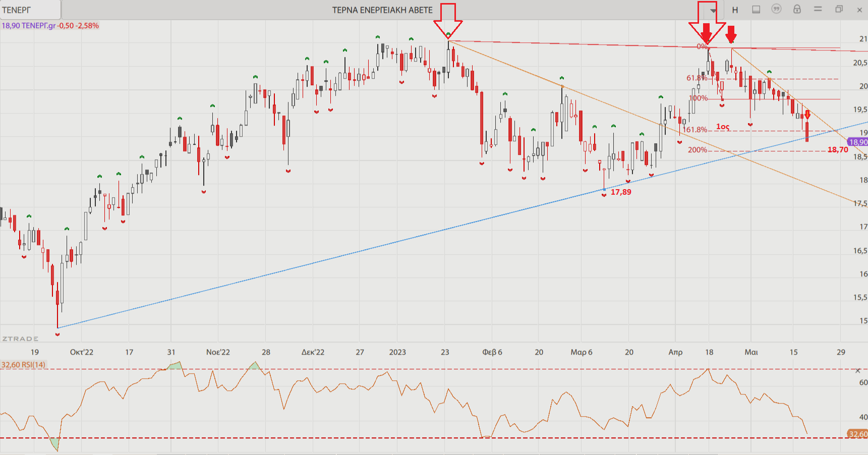This screenshot has width=868, height=455.
Task: Select the red 17,89 price annotation
Action: coord(621,192)
